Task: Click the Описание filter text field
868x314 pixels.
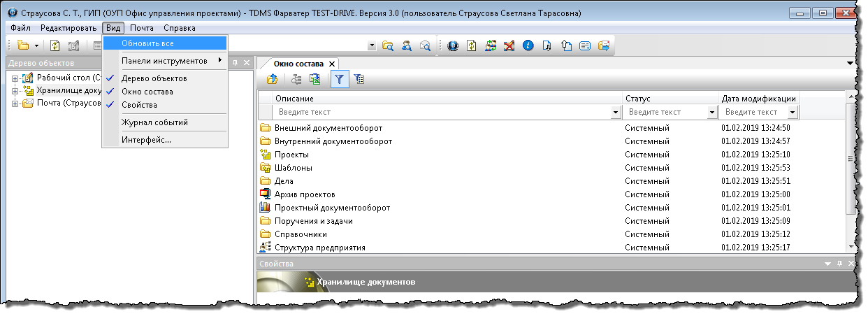Action: (440, 112)
